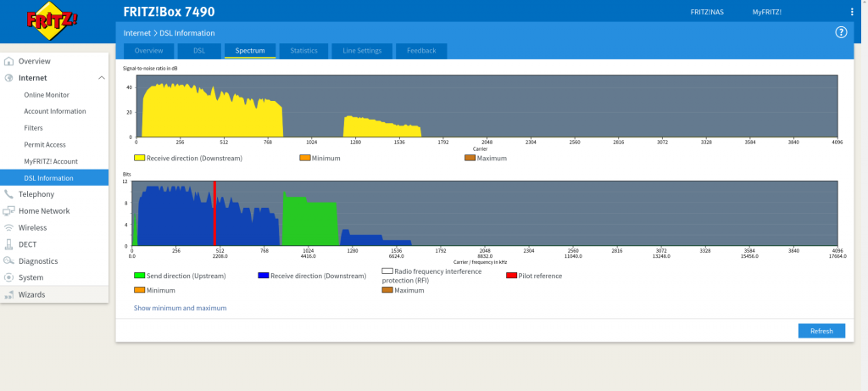Click orange Minimum swatch under SNR chart
868x391 pixels.
(x=305, y=158)
